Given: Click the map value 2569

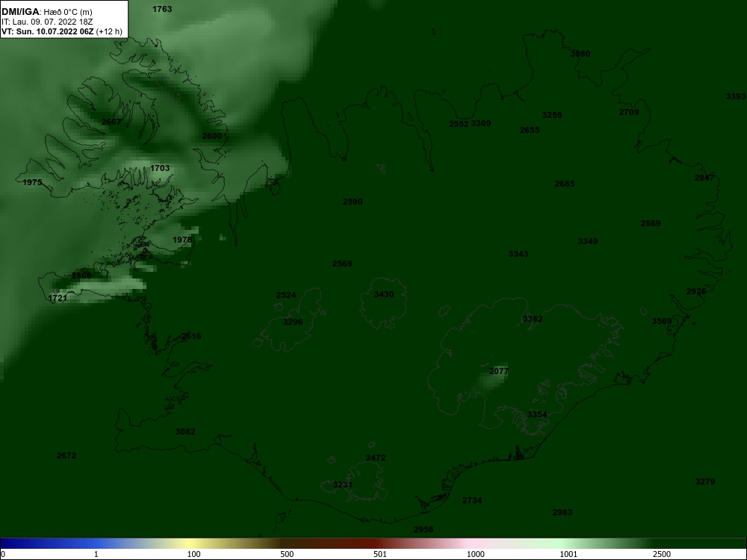Looking at the screenshot, I should click(x=342, y=264).
